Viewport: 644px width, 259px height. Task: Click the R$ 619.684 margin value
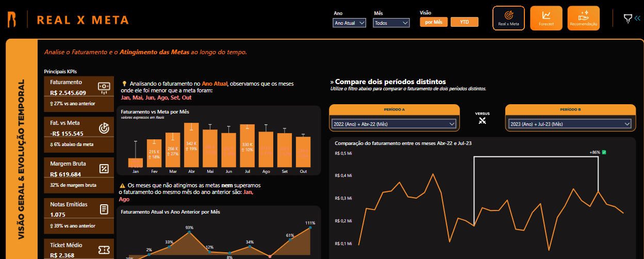tap(65, 174)
